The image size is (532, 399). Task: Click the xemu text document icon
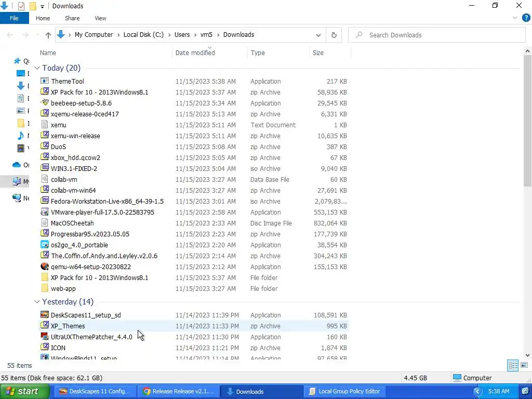coord(45,125)
